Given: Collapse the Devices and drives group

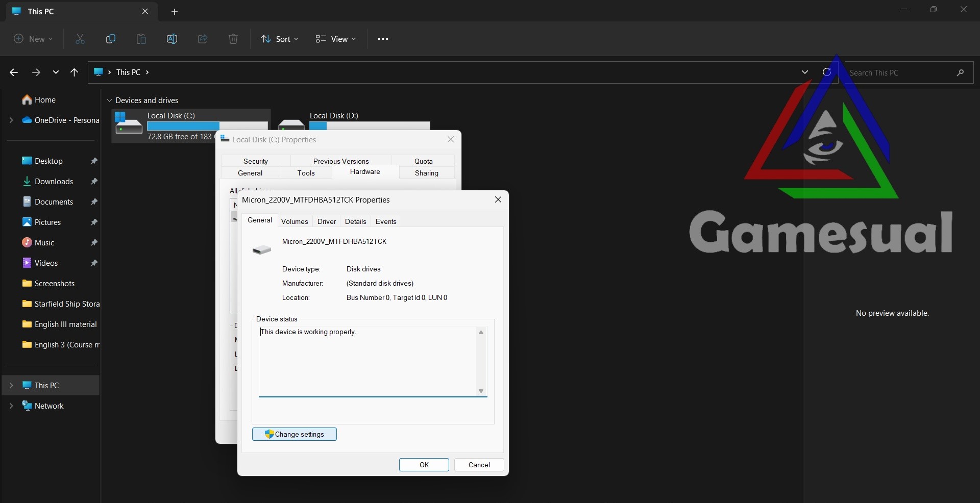Looking at the screenshot, I should (x=109, y=100).
